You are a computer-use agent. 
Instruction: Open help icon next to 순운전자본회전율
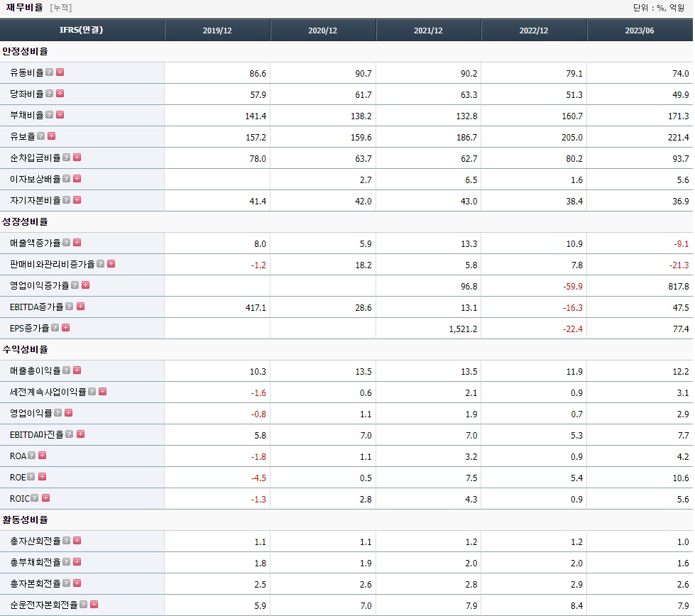click(x=83, y=604)
